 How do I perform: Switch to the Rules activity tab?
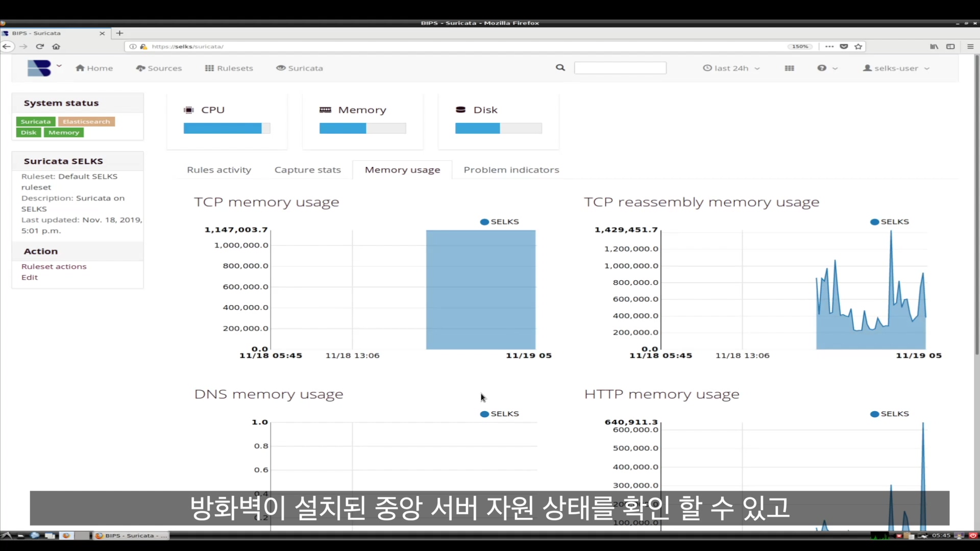[x=219, y=170]
